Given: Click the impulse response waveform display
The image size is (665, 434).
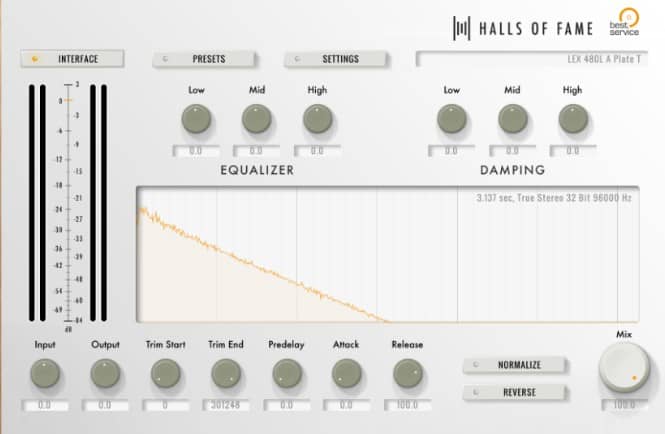Looking at the screenshot, I should coord(388,255).
